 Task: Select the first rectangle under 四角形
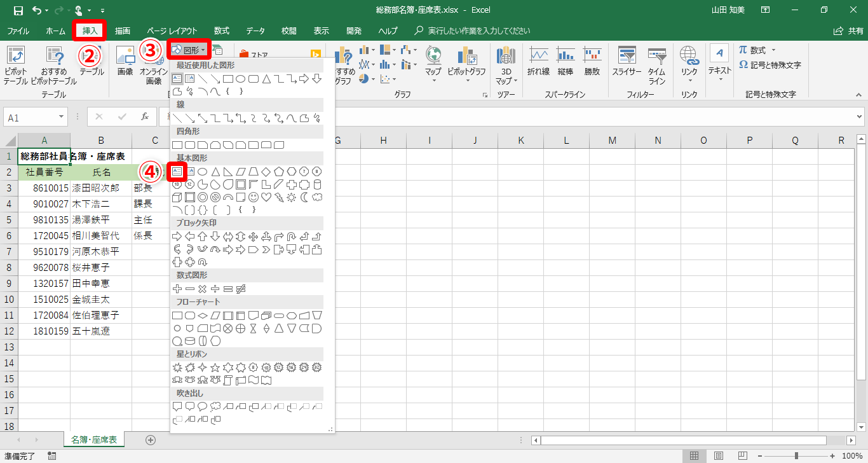pyautogui.click(x=177, y=145)
